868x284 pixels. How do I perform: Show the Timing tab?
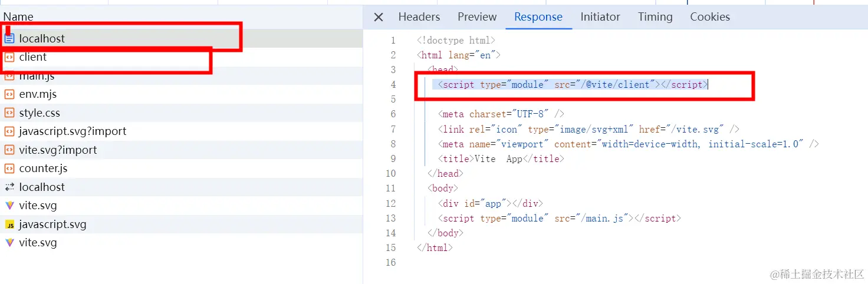pyautogui.click(x=655, y=17)
